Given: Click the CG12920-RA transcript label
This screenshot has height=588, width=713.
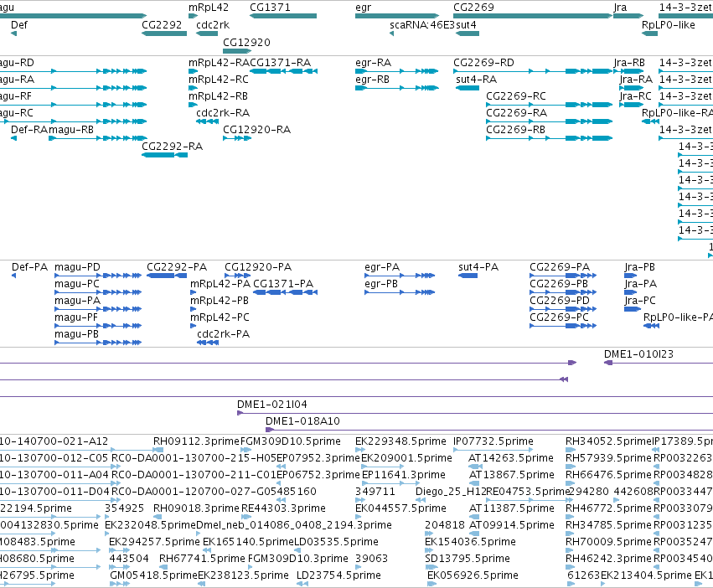Looking at the screenshot, I should [256, 130].
